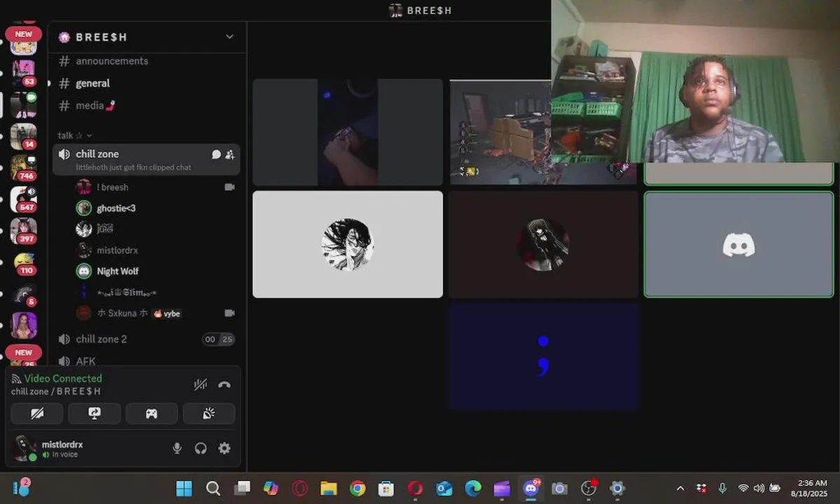
Task: Deafen audio with the headphones icon
Action: click(201, 448)
